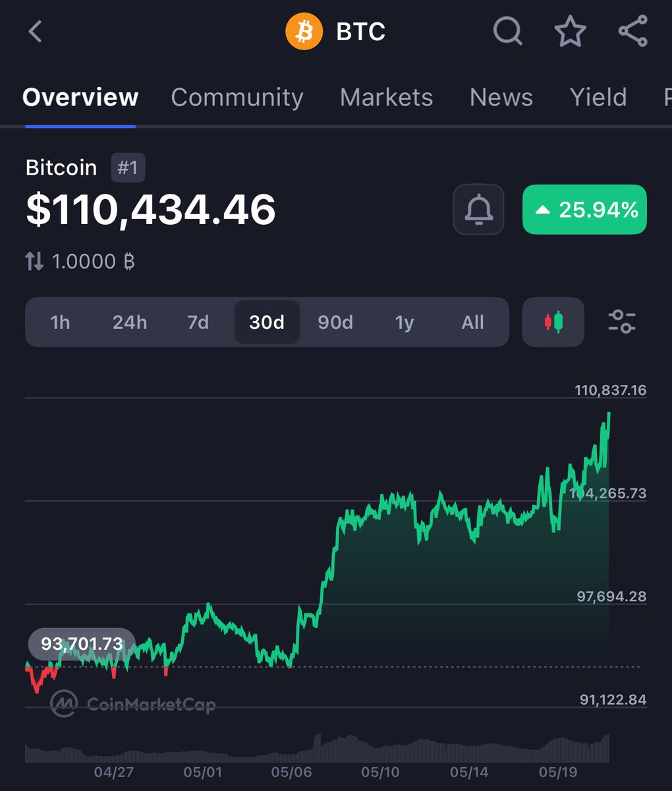Viewport: 672px width, 791px height.
Task: Go back using the left chevron
Action: 36,31
